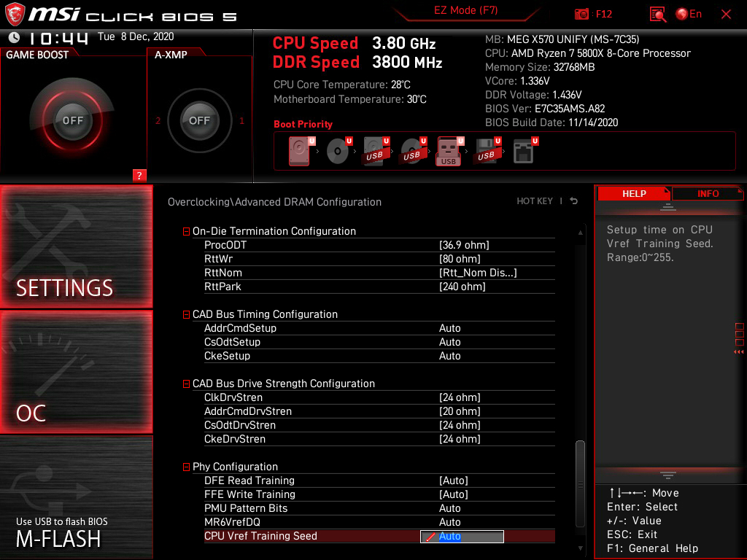The image size is (747, 560).
Task: Open the SETTINGS section
Action: pos(76,246)
